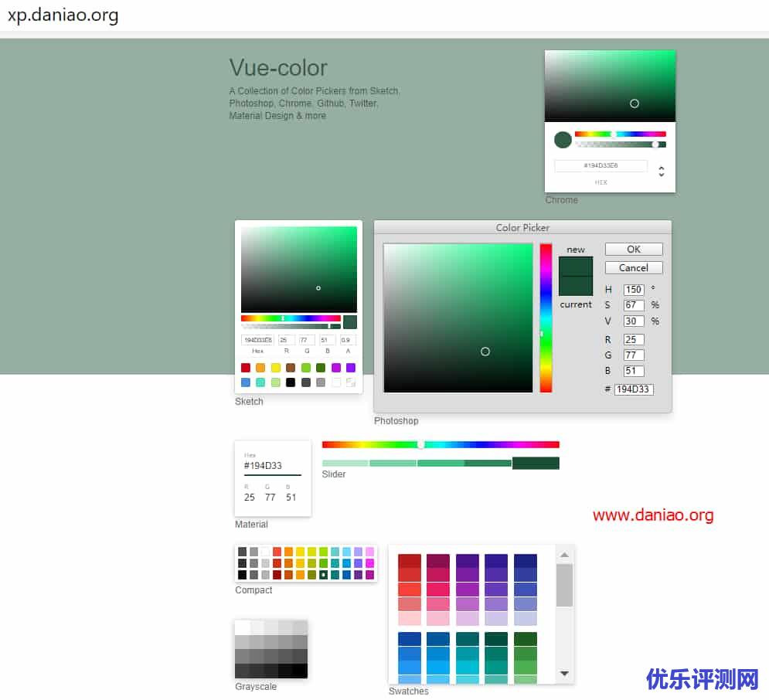Select the lightest green swatch under hue Slider
Image resolution: width=769 pixels, height=700 pixels.
[345, 464]
